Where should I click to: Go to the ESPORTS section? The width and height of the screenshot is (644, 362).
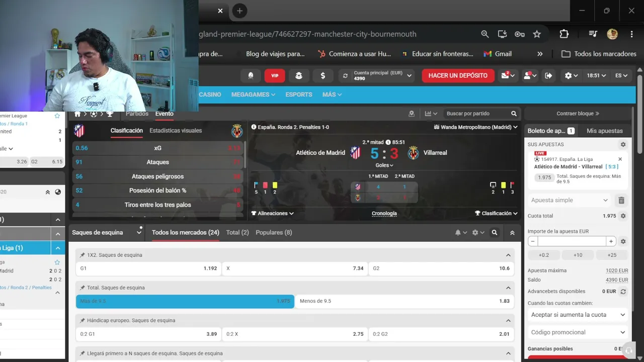coord(299,95)
